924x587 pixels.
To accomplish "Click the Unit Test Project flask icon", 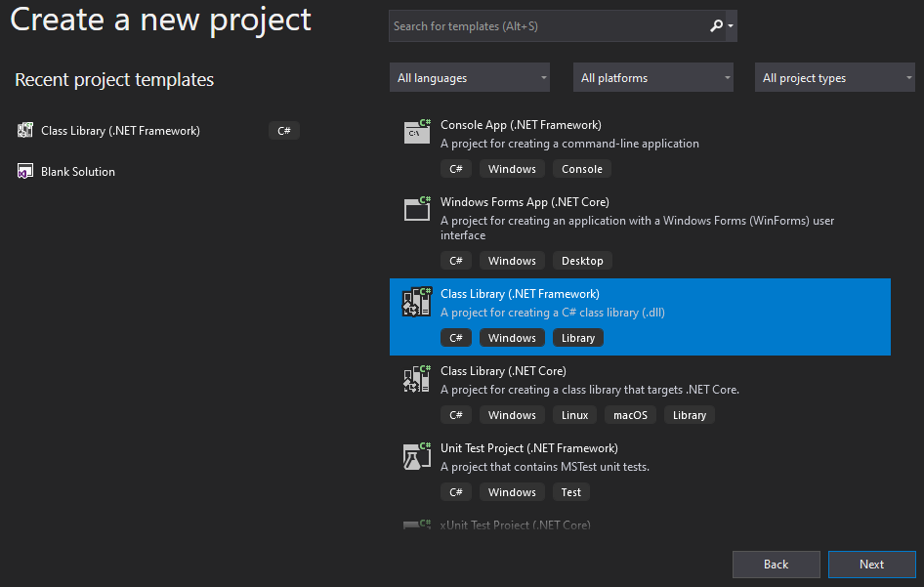I will pos(417,456).
